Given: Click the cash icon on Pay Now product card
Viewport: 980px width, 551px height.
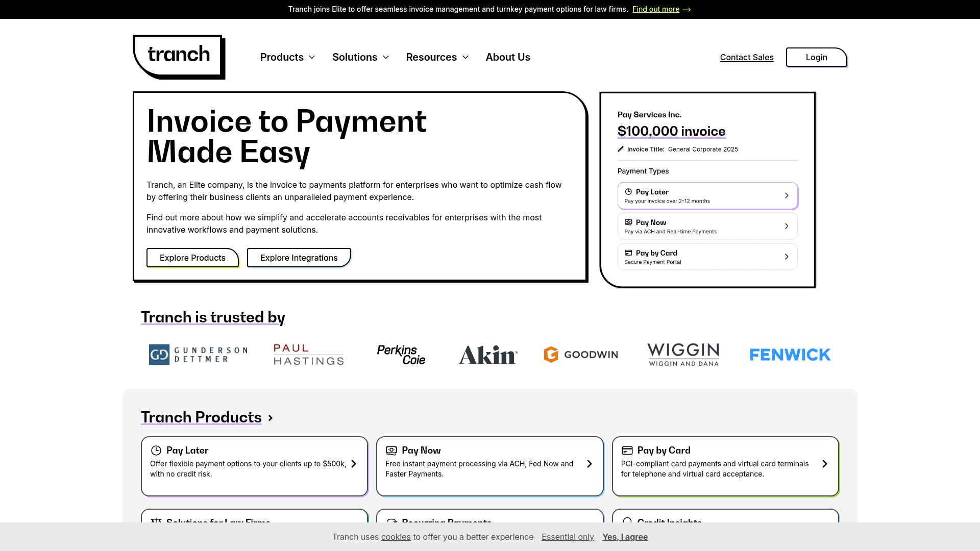Looking at the screenshot, I should [x=391, y=450].
